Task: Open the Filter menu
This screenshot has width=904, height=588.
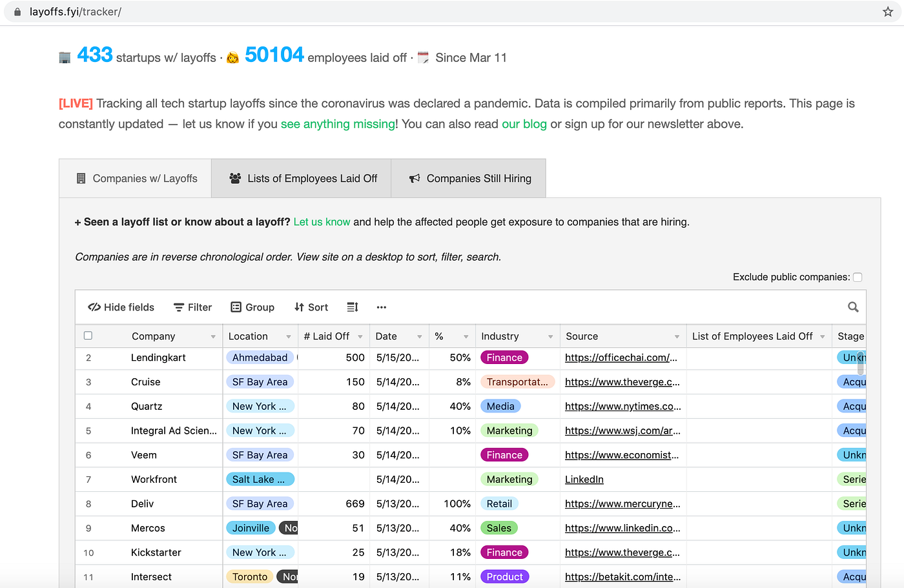Action: (192, 307)
